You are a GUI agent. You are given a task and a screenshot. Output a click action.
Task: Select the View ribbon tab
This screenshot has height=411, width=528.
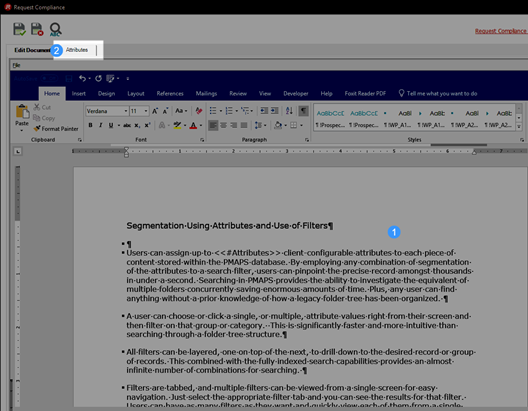[x=265, y=94]
